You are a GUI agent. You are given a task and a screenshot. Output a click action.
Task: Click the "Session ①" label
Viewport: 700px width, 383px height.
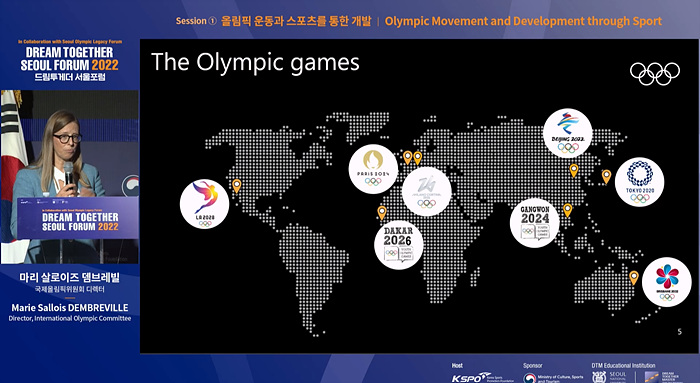196,21
